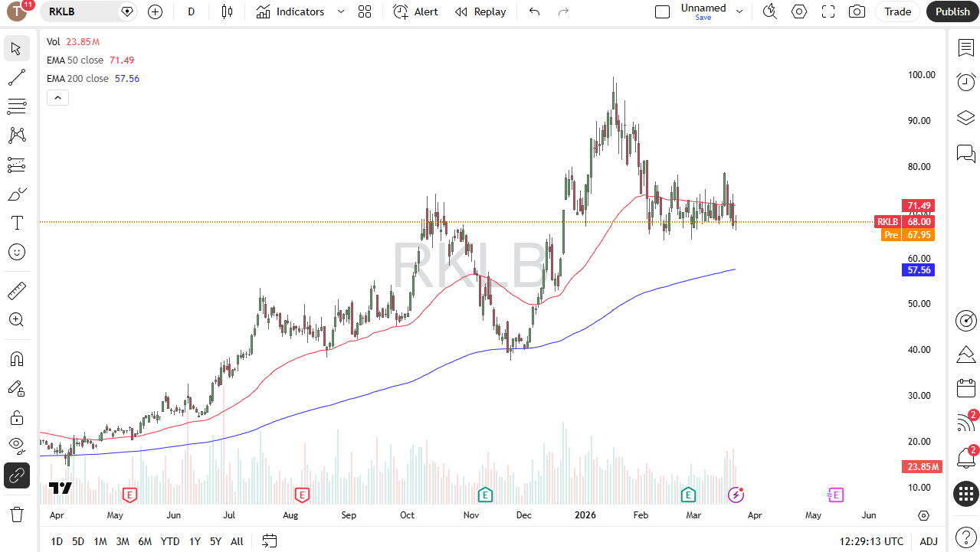The height and width of the screenshot is (552, 980).
Task: Take a chart snapshot with camera icon
Action: (x=857, y=11)
